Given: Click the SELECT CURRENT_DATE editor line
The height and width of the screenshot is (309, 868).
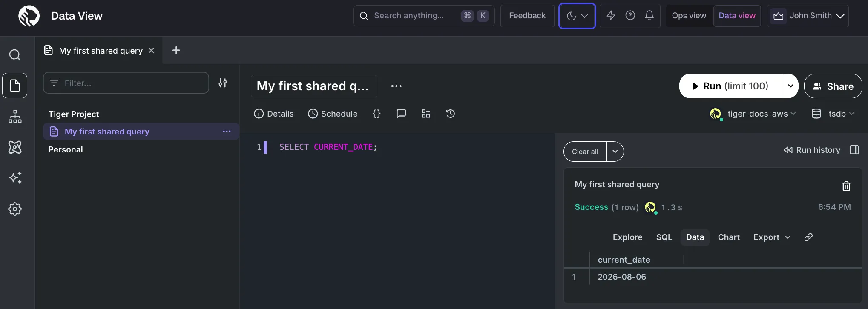Looking at the screenshot, I should point(328,147).
